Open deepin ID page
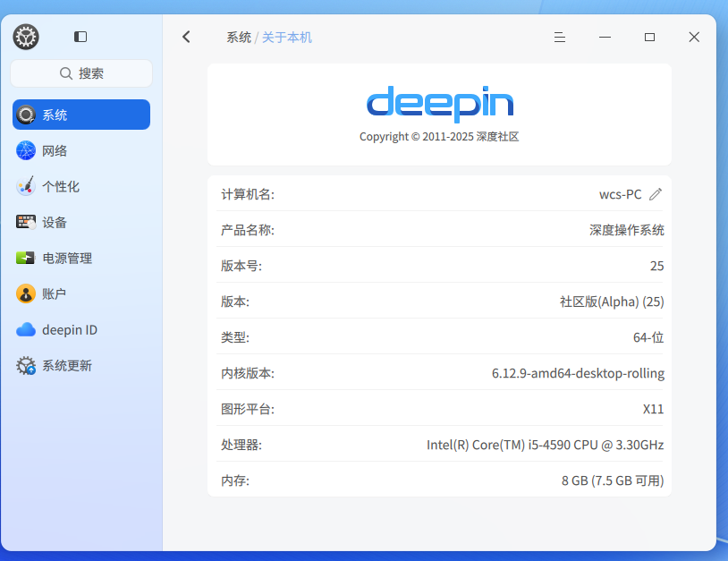The width and height of the screenshot is (728, 561). (x=81, y=330)
